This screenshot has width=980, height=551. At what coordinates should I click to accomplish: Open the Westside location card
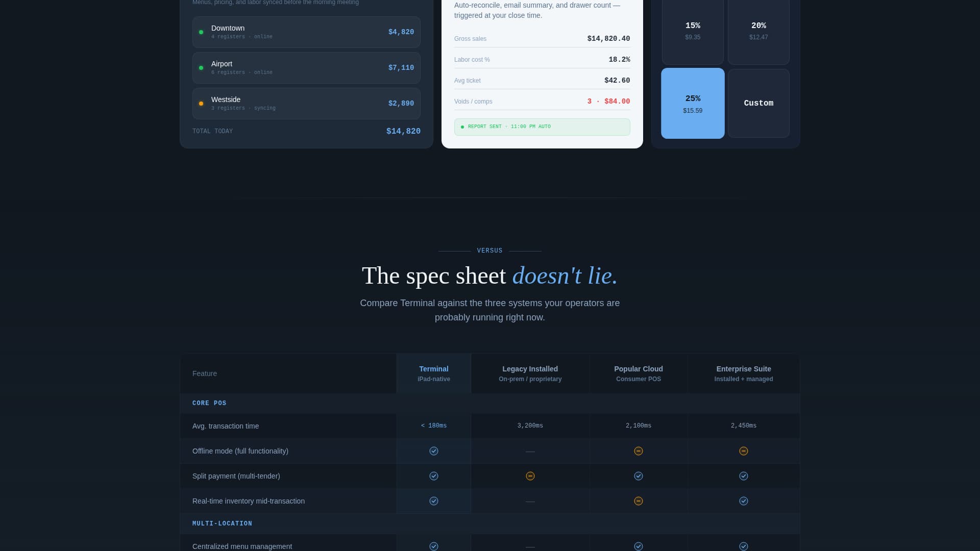(306, 104)
